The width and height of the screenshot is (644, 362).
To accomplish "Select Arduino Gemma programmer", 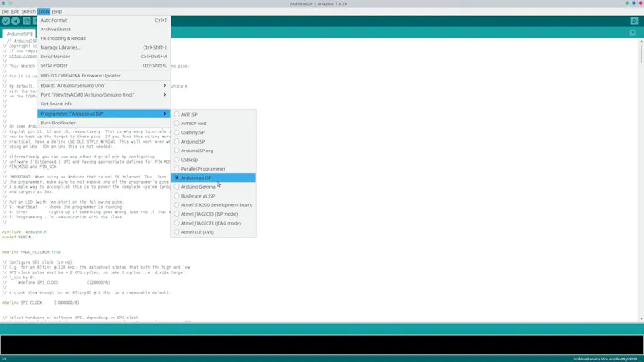I will pos(213,186).
